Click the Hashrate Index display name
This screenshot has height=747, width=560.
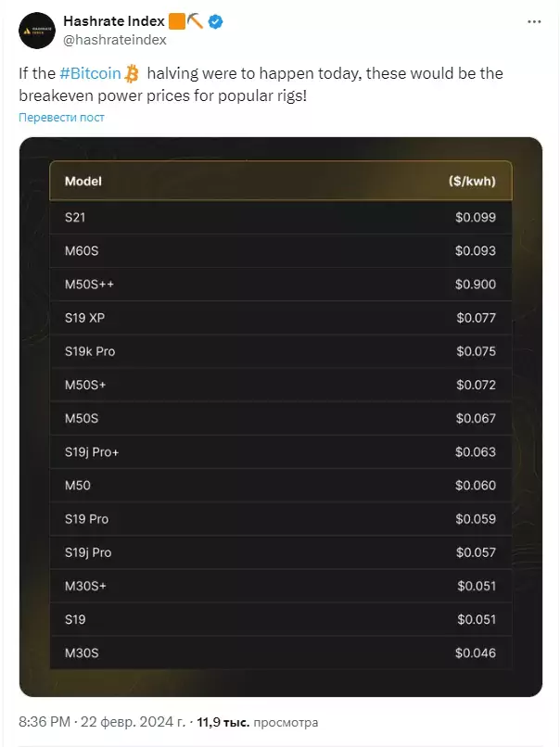[113, 21]
